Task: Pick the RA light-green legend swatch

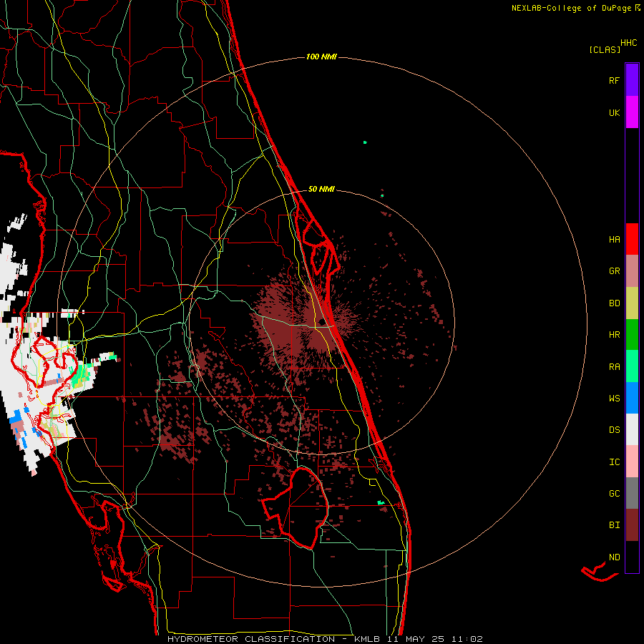Action: (x=632, y=366)
